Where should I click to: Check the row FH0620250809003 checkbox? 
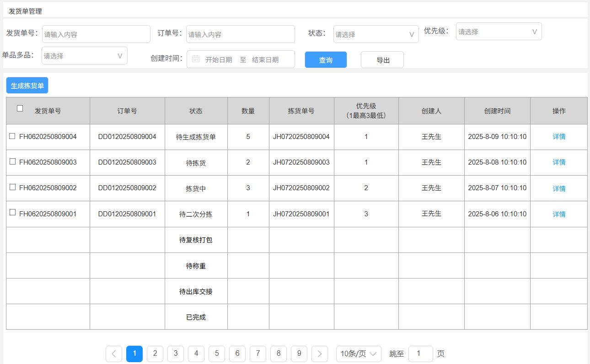coord(12,161)
